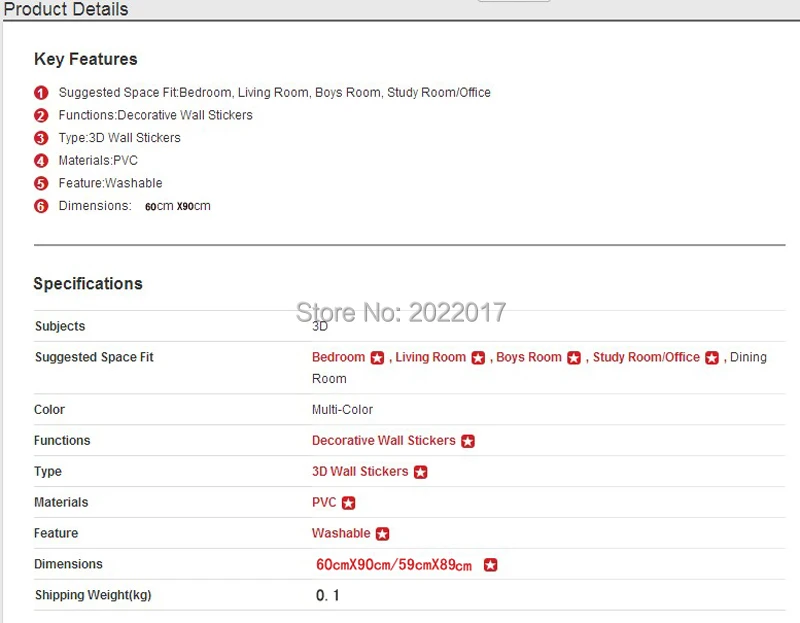The height and width of the screenshot is (623, 800).
Task: Click the star icon next to Boys Room
Action: tap(574, 358)
